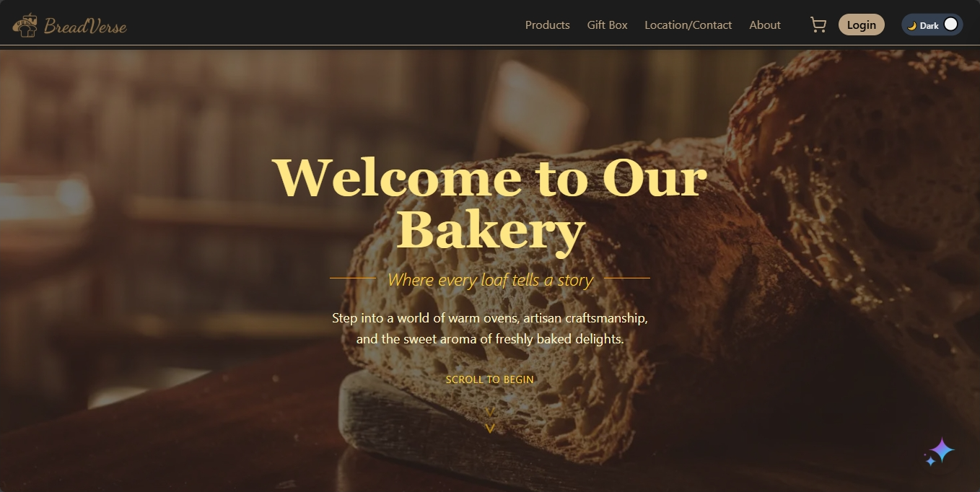
Task: Click the "Step into a world" description paragraph
Action: 490,328
